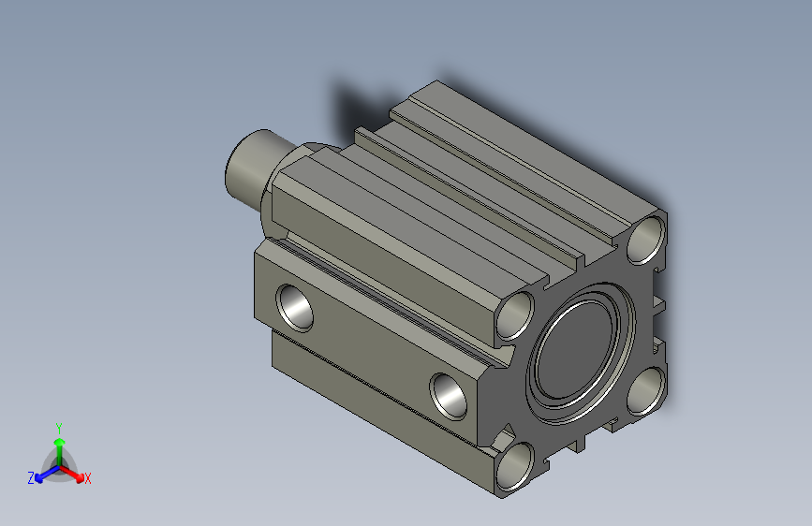Select bottom-most mounting hole on end face
This screenshot has width=812, height=526.
pyautogui.click(x=515, y=466)
